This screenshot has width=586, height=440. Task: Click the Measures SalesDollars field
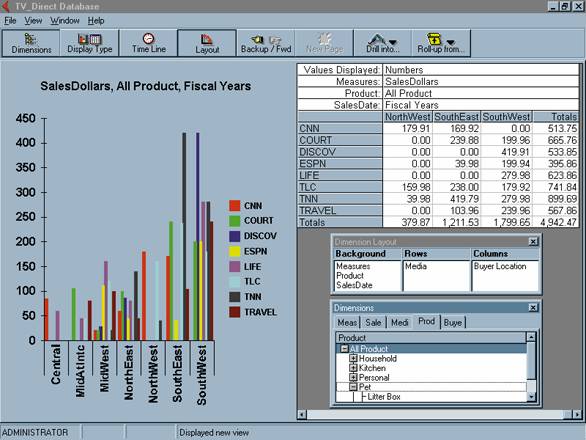pyautogui.click(x=481, y=81)
